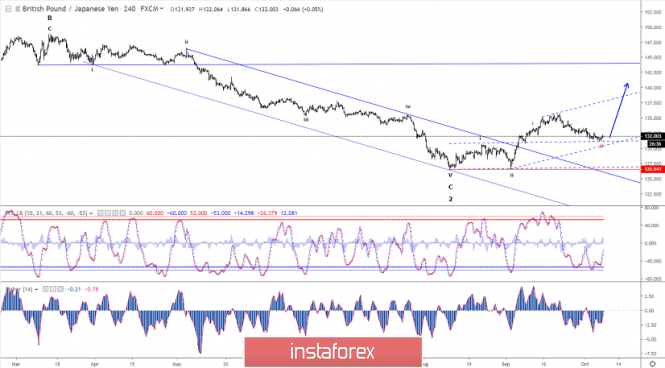
Task: Click the 140.000 price axis label
Action: (653, 88)
